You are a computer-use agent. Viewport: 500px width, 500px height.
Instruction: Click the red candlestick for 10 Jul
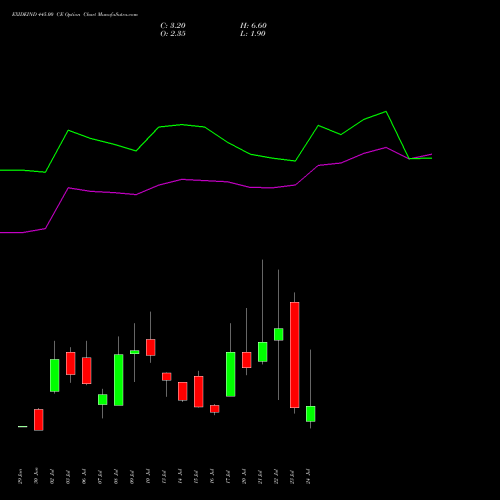pos(151,347)
